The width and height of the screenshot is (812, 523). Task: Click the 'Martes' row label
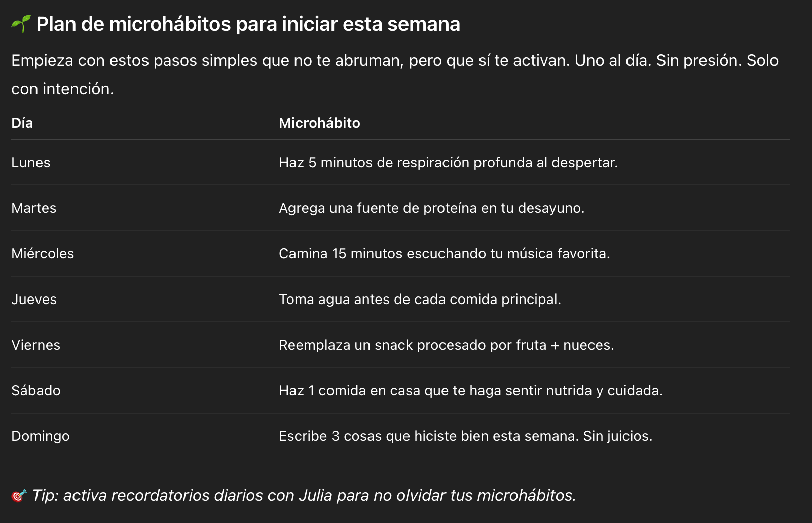pyautogui.click(x=34, y=208)
